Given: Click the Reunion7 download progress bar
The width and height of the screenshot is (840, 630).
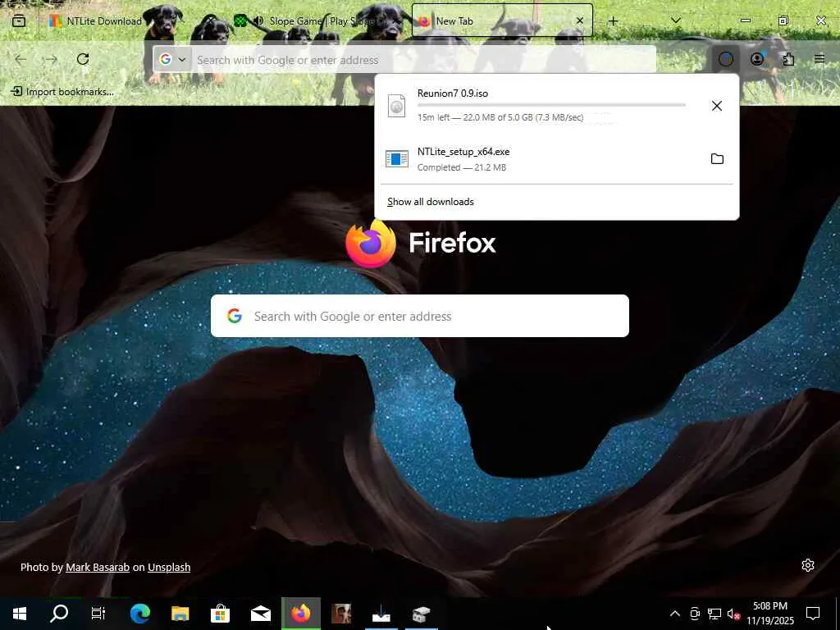Looking at the screenshot, I should click(x=551, y=105).
